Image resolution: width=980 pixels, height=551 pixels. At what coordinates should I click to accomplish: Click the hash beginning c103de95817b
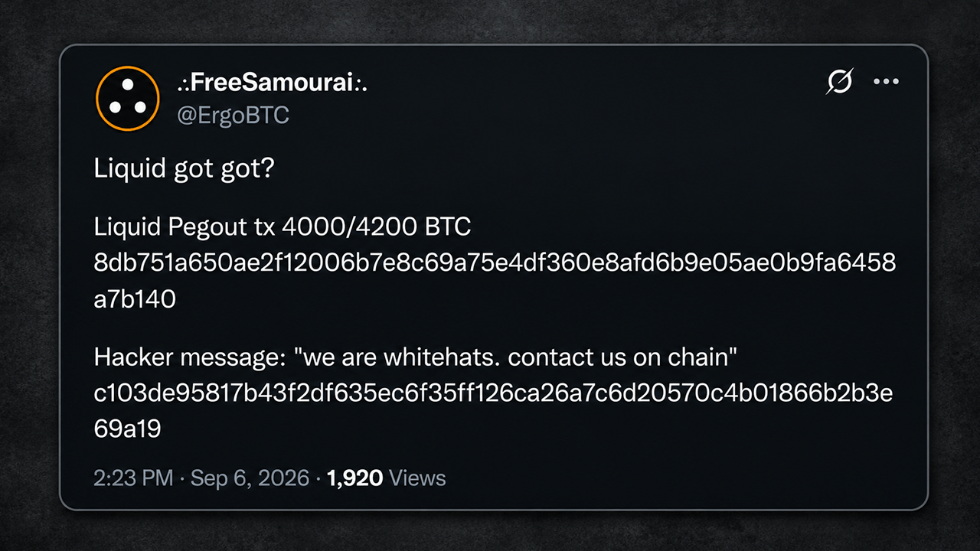(x=494, y=393)
